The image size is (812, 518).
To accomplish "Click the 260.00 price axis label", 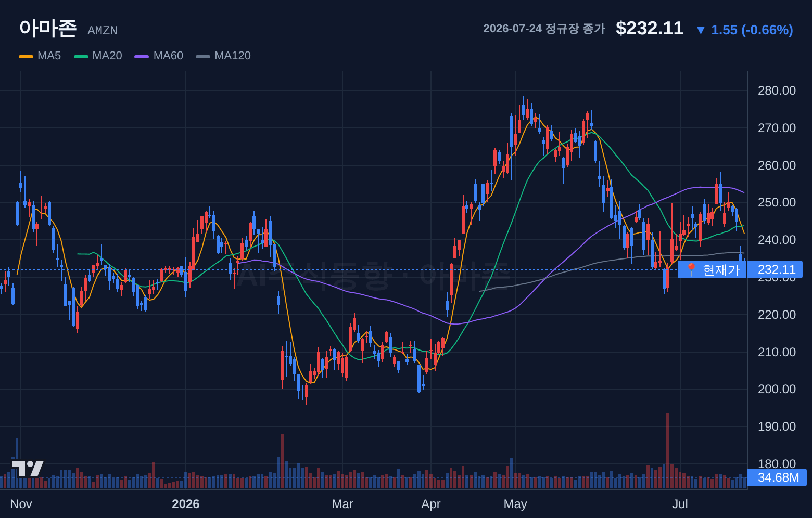I will coord(777,165).
